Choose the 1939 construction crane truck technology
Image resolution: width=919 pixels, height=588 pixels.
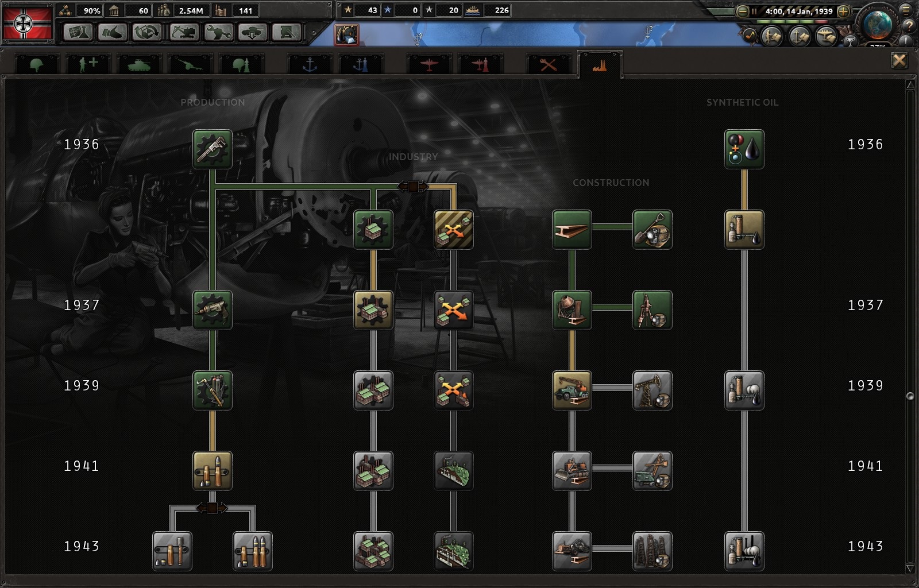[572, 390]
